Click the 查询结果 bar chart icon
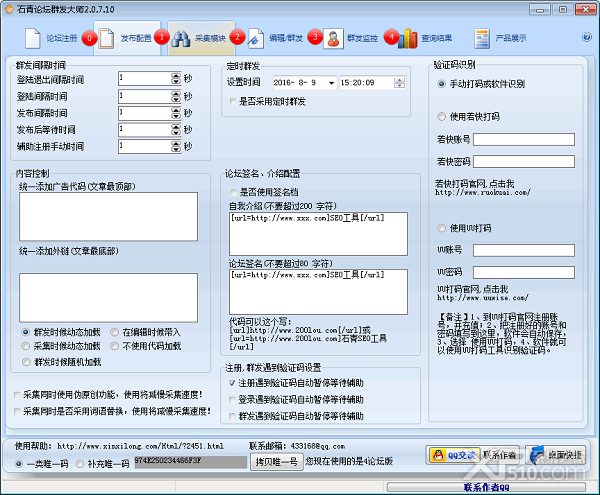The width and height of the screenshot is (600, 495). [x=408, y=38]
